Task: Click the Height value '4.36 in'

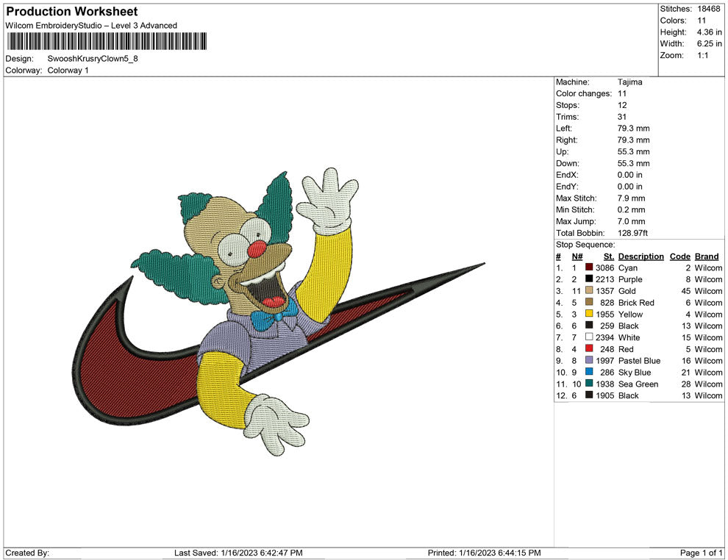Action: click(x=709, y=32)
